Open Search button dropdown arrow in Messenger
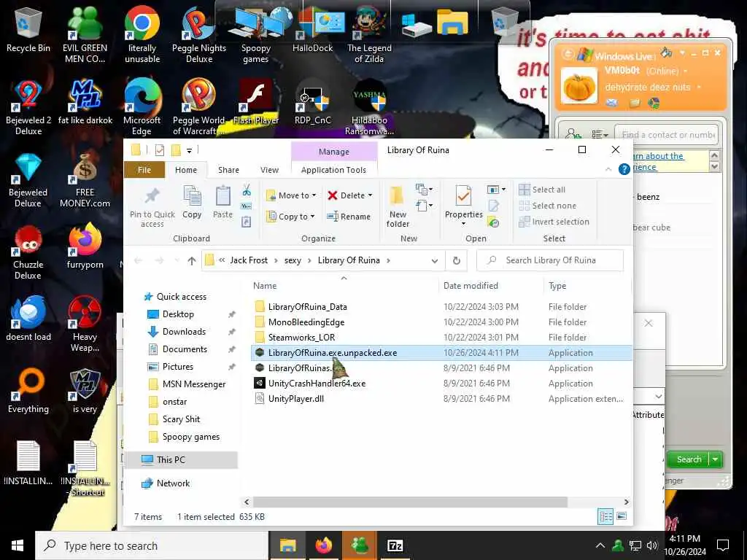 715,459
